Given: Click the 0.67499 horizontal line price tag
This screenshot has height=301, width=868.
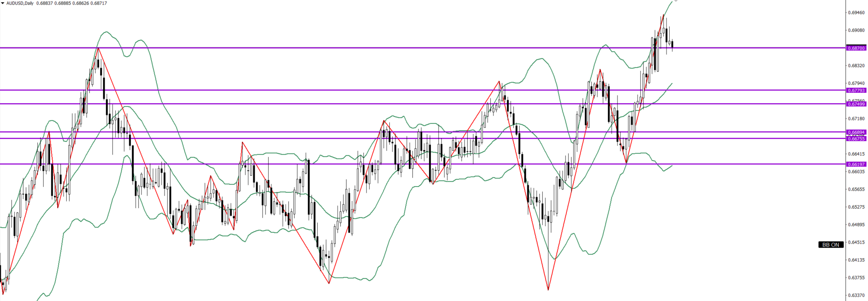Looking at the screenshot, I should tap(856, 104).
